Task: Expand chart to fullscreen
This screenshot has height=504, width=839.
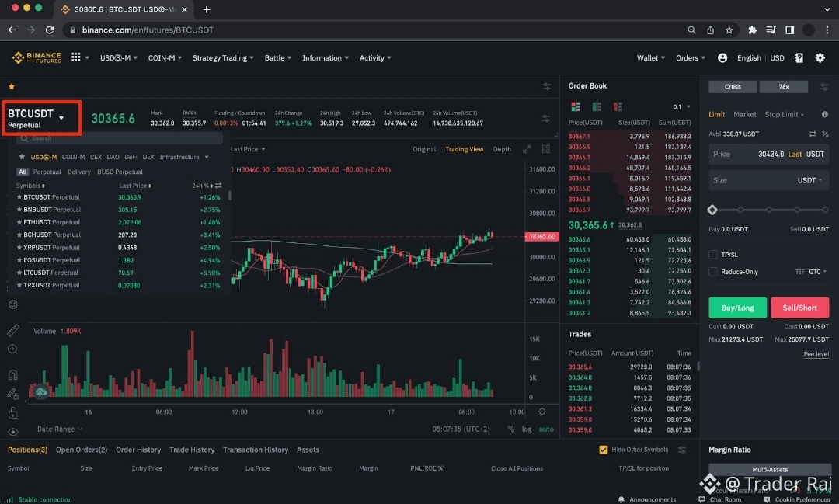Action: [x=527, y=149]
